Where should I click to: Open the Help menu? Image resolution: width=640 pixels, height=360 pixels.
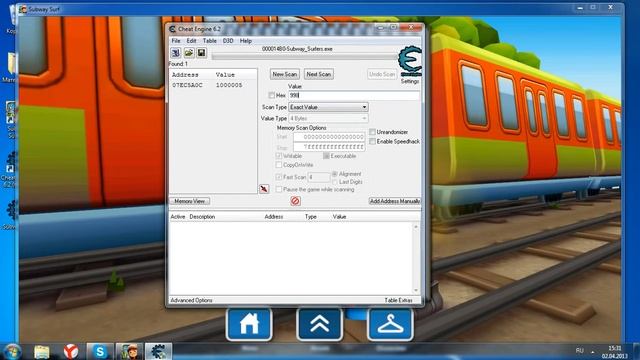pos(245,41)
